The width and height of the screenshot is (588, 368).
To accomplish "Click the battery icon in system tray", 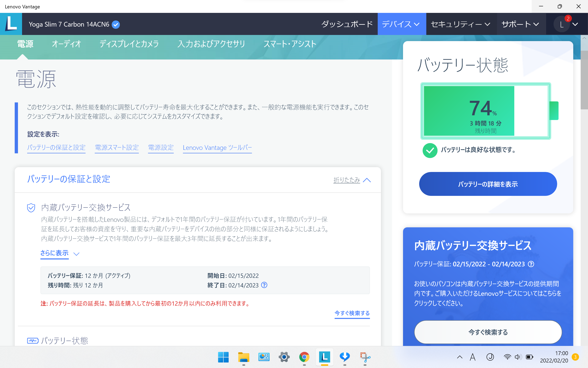I will tap(529, 357).
